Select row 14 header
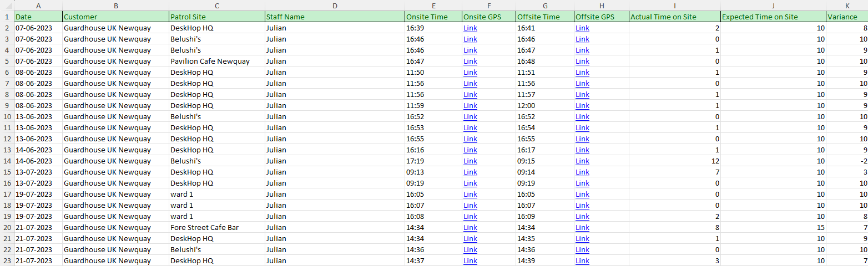868x266 pixels. point(7,161)
